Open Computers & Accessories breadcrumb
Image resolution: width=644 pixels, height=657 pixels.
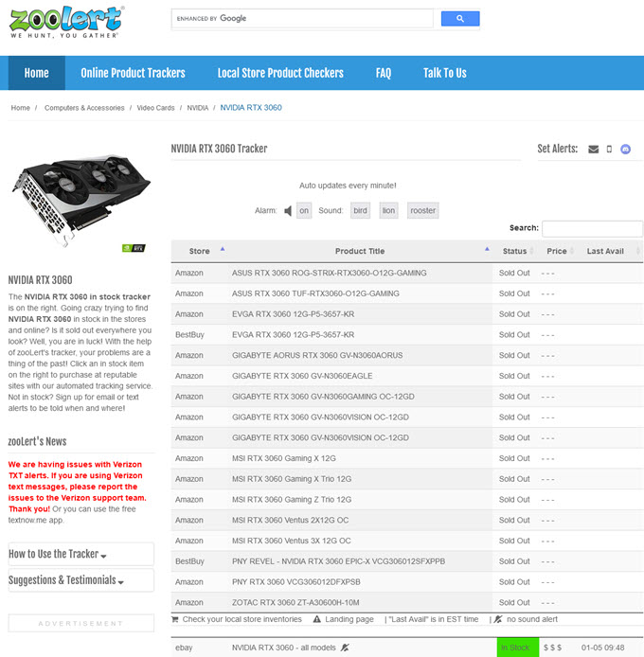84,108
